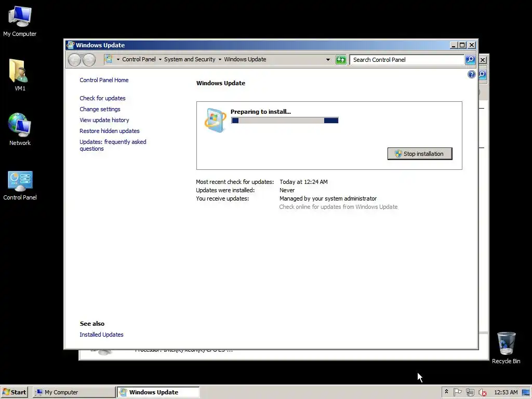The width and height of the screenshot is (532, 399).
Task: Open View update history link
Action: click(x=104, y=120)
